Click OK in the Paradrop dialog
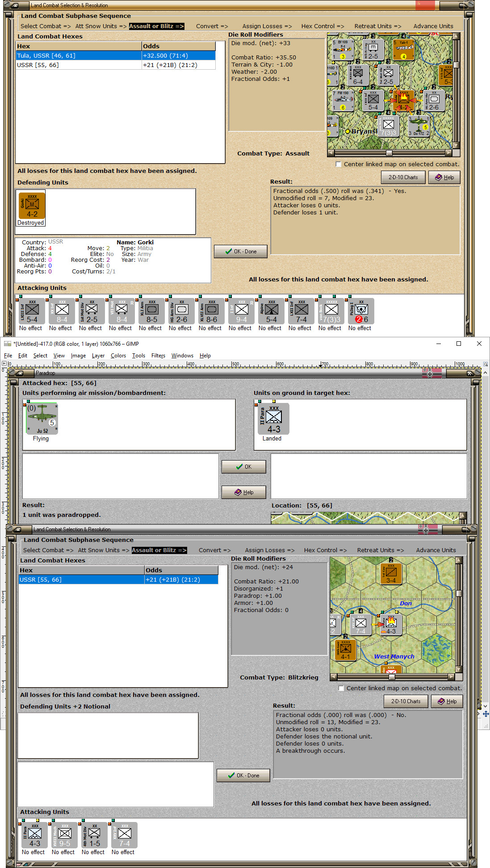The width and height of the screenshot is (490, 868). [x=244, y=467]
